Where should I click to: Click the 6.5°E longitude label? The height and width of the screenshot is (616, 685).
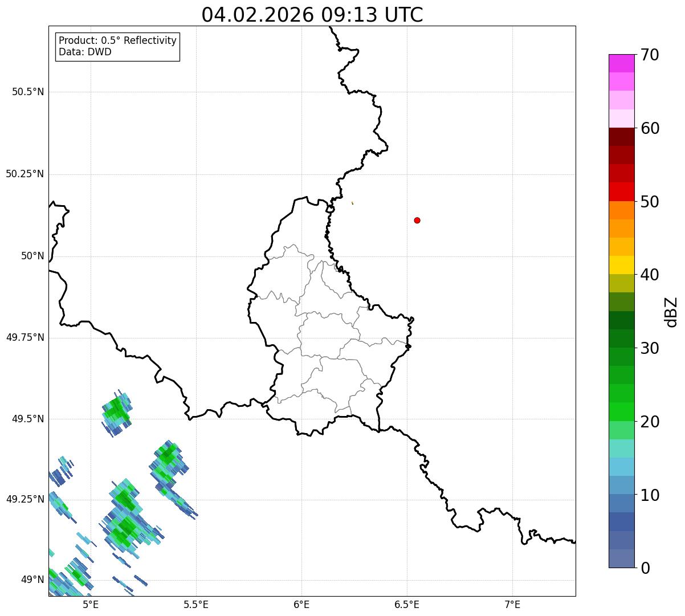[407, 605]
